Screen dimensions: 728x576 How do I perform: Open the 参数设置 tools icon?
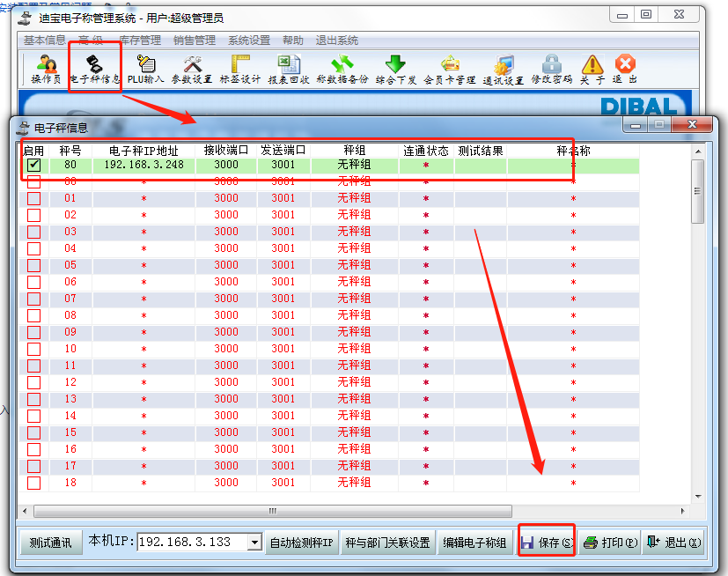[192, 69]
